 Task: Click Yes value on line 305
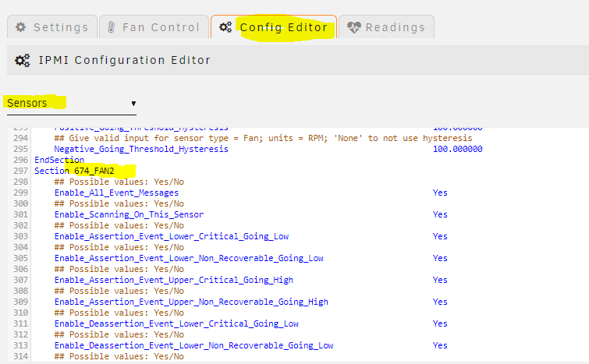pos(440,258)
